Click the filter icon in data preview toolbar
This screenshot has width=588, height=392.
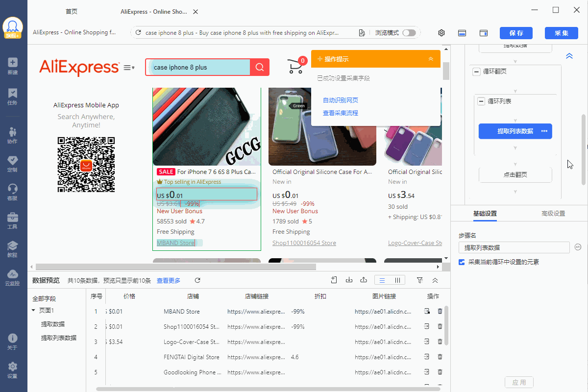(x=420, y=280)
